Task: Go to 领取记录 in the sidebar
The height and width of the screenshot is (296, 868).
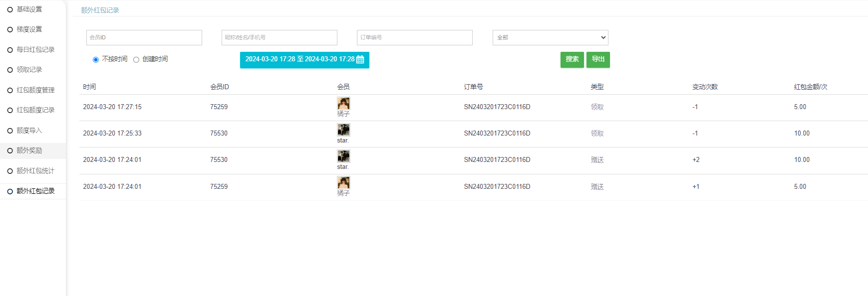Action: (29, 70)
